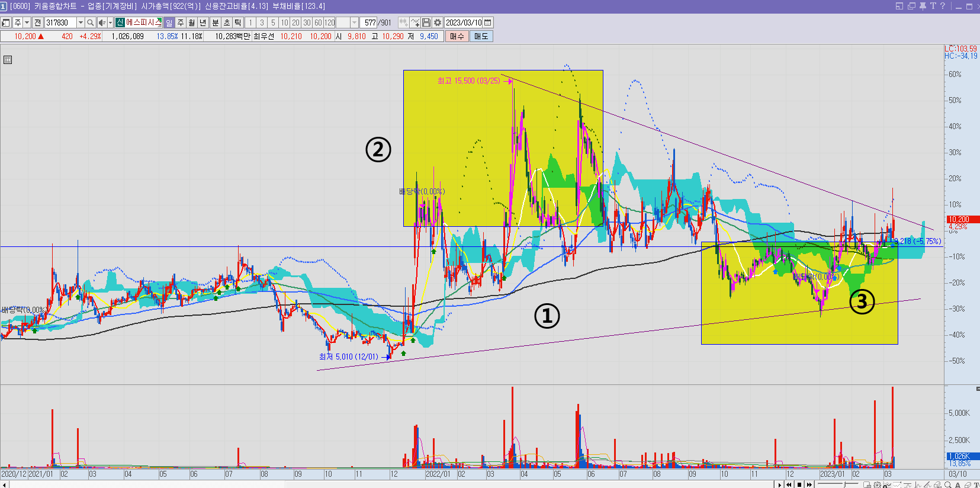Click the play button in bottom playback bar

(x=779, y=484)
